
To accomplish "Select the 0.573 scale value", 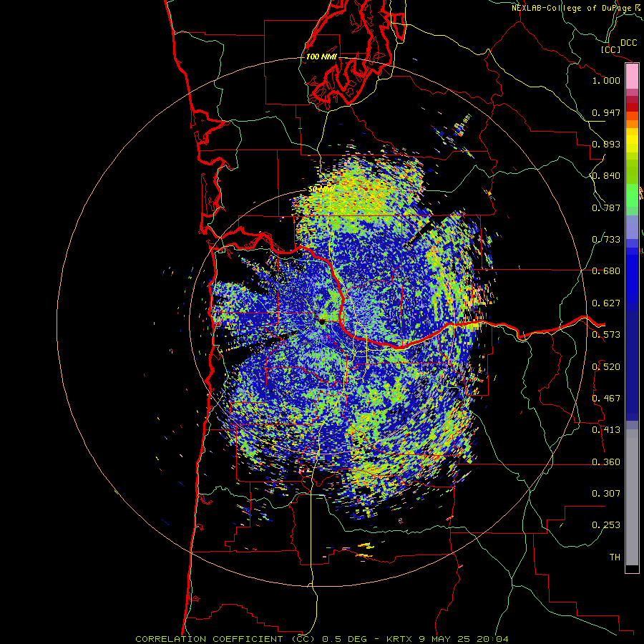I will [x=606, y=335].
